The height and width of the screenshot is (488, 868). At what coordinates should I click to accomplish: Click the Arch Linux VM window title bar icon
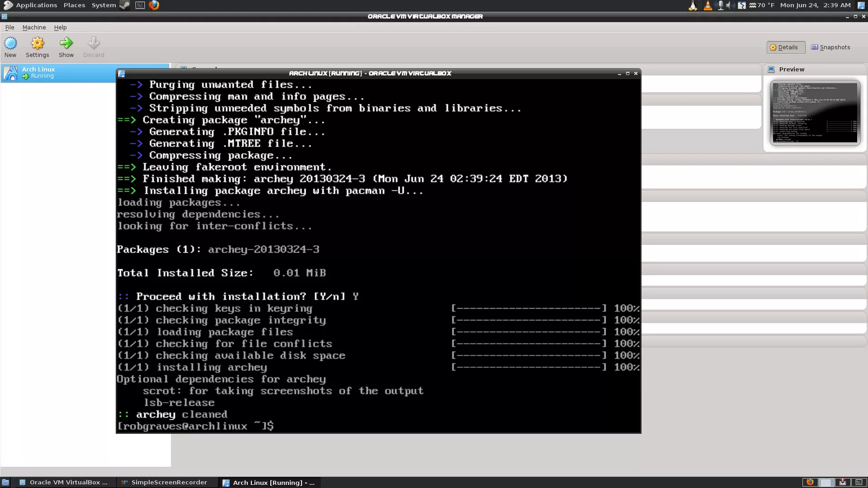click(121, 73)
